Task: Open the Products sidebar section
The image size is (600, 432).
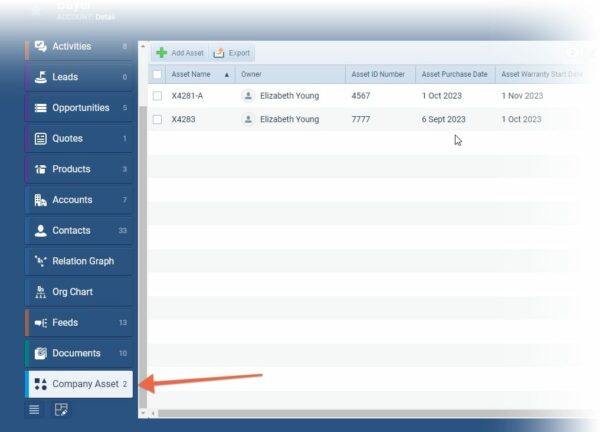Action: [79, 169]
